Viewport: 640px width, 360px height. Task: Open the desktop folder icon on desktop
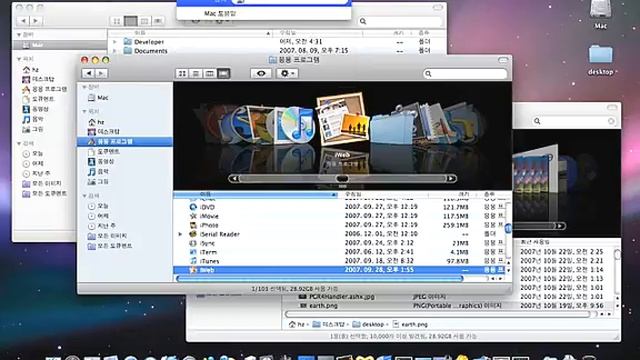pyautogui.click(x=600, y=60)
